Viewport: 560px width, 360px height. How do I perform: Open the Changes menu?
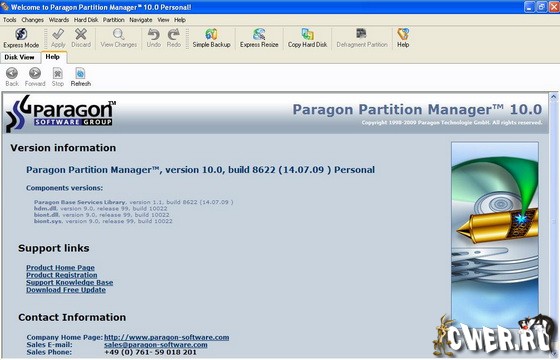[32, 20]
